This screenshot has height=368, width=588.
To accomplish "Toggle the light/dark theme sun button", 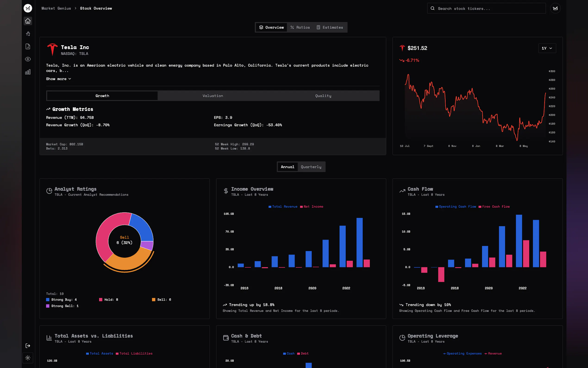I will [28, 358].
